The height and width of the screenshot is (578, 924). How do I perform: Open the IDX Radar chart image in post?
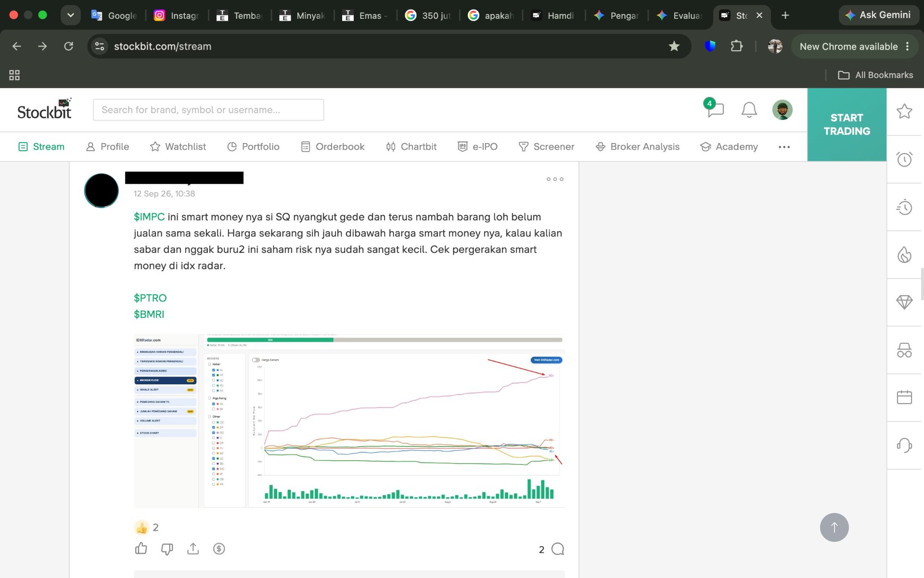(349, 420)
